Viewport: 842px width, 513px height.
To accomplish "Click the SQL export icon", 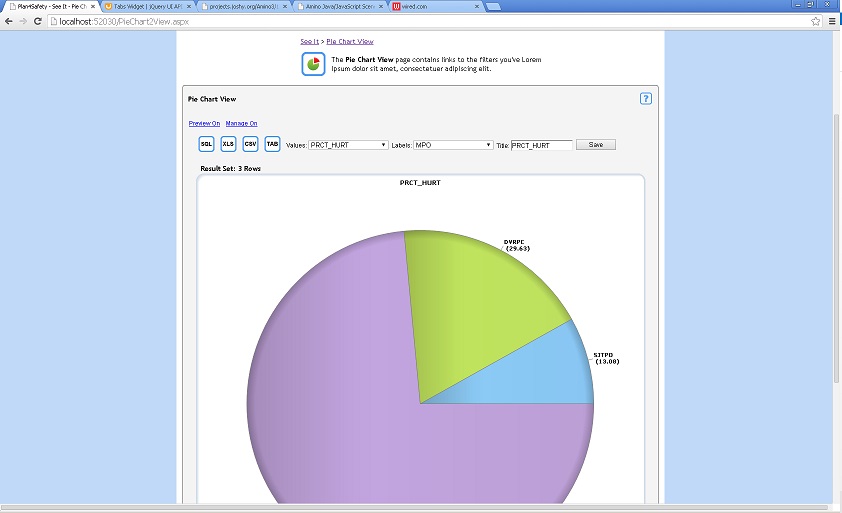I will tap(206, 144).
